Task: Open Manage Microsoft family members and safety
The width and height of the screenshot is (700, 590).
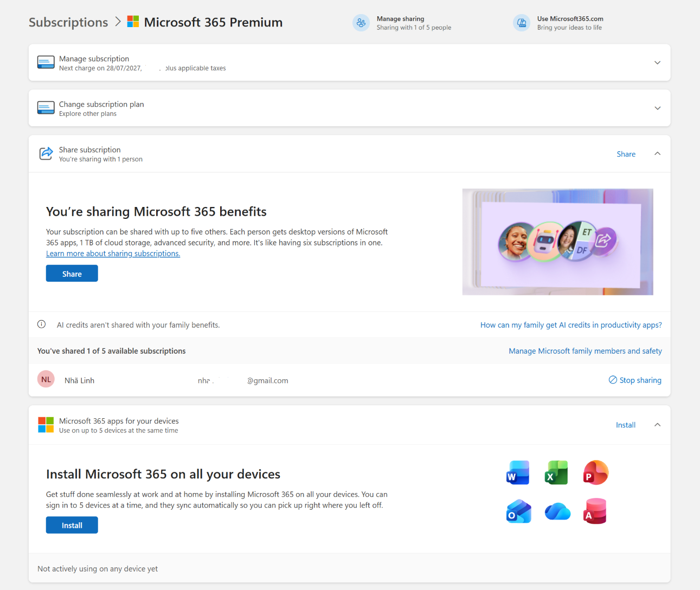Action: pos(585,351)
